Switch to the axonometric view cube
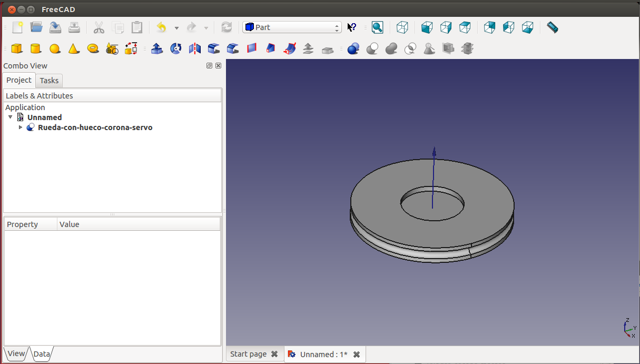The height and width of the screenshot is (364, 640). tap(402, 27)
